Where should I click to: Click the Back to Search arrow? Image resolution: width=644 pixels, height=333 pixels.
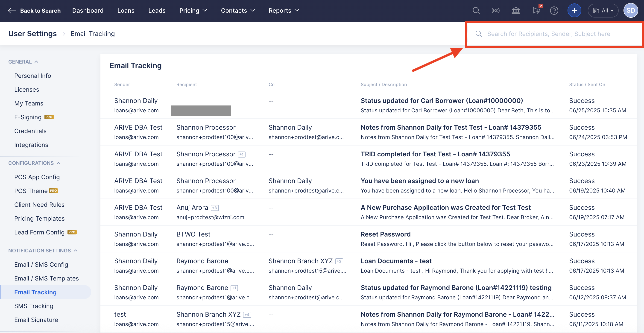[12, 11]
